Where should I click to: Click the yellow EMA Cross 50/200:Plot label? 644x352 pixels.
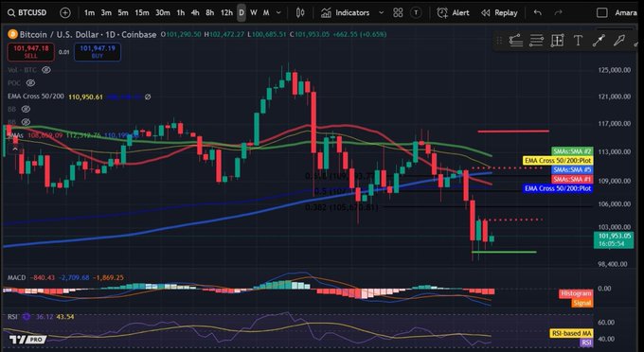point(558,161)
